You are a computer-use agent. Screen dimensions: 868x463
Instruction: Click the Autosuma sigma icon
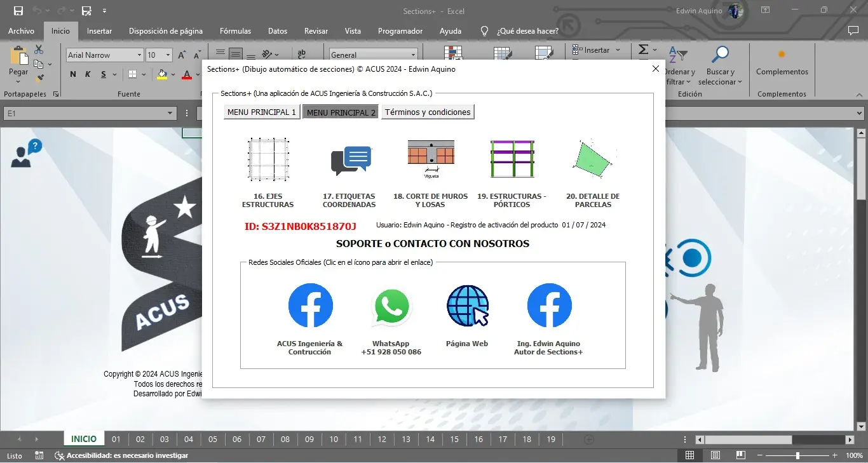(644, 50)
